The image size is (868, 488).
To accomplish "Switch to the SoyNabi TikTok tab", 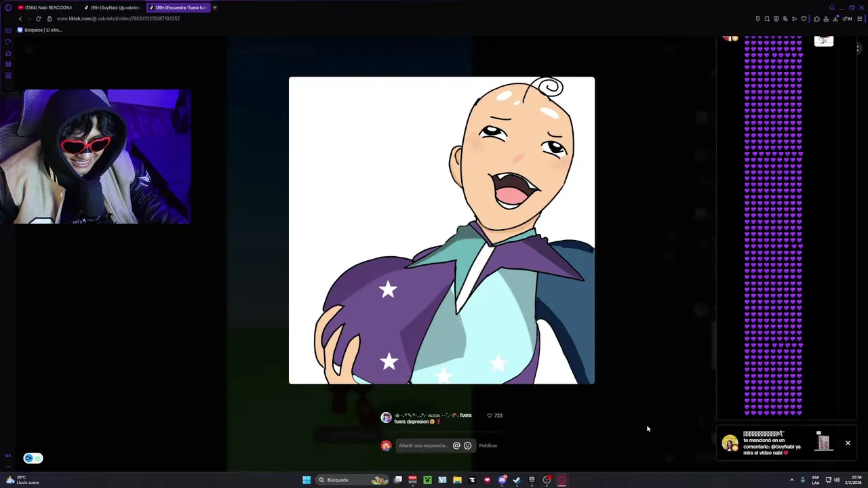I will pyautogui.click(x=111, y=7).
